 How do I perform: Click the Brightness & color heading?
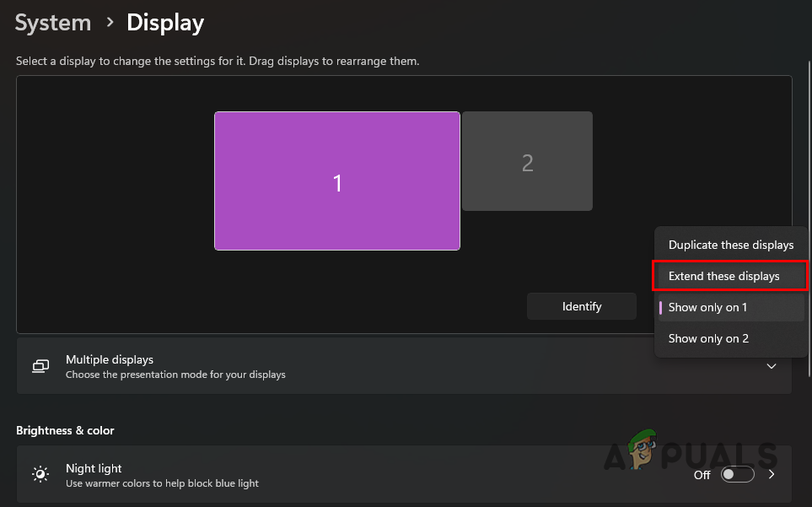click(x=65, y=430)
